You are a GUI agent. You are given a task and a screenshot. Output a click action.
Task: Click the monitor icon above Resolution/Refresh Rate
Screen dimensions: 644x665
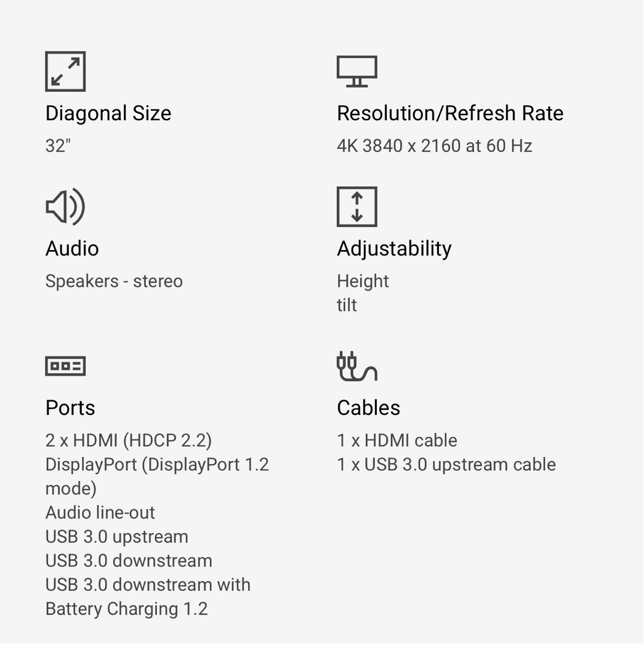pos(356,71)
